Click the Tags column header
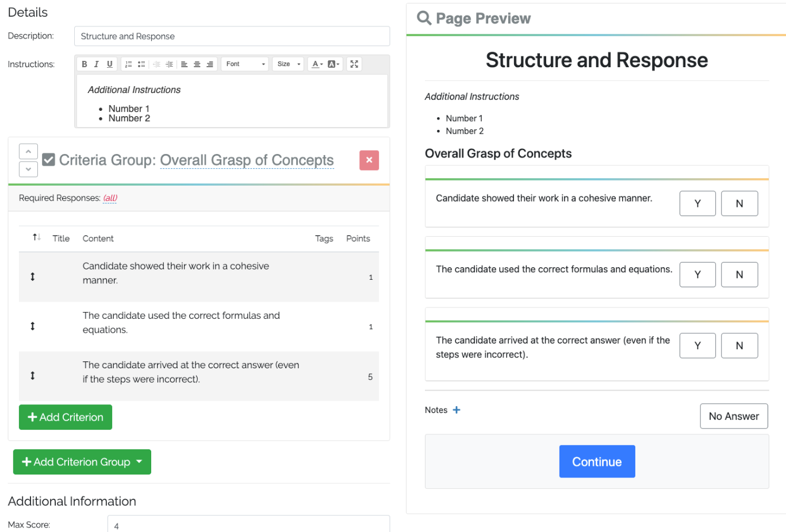Image resolution: width=786 pixels, height=532 pixels. tap(324, 238)
